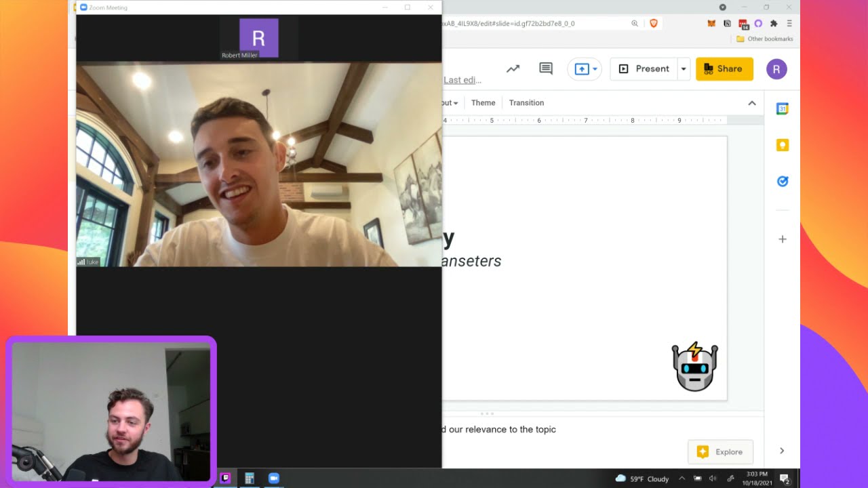Open the browser main menu icon
The image size is (868, 488).
[789, 23]
